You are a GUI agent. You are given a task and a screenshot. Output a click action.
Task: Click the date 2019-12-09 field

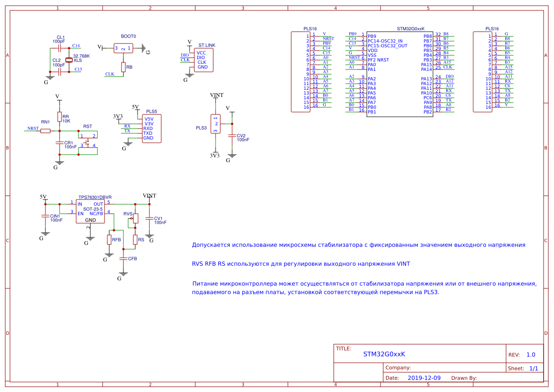(424, 378)
